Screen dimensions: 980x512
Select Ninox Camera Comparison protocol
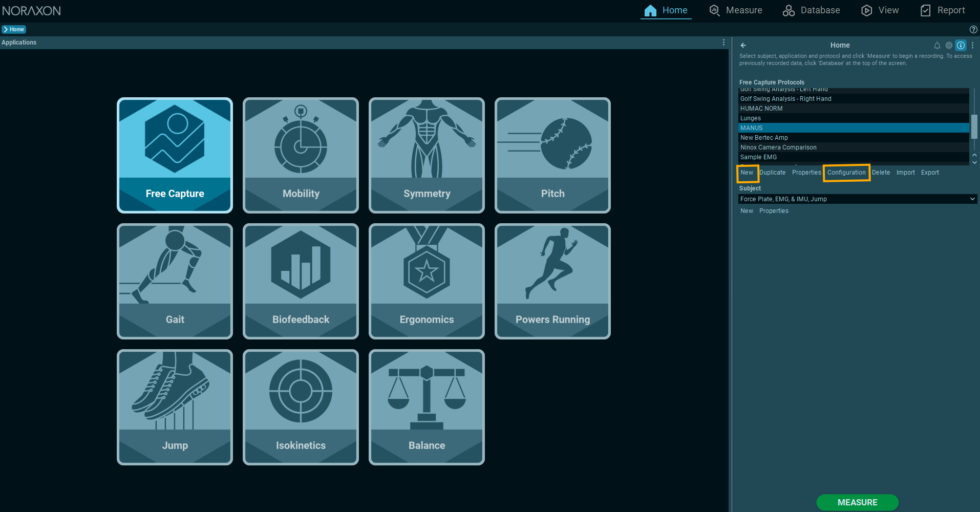coord(778,147)
